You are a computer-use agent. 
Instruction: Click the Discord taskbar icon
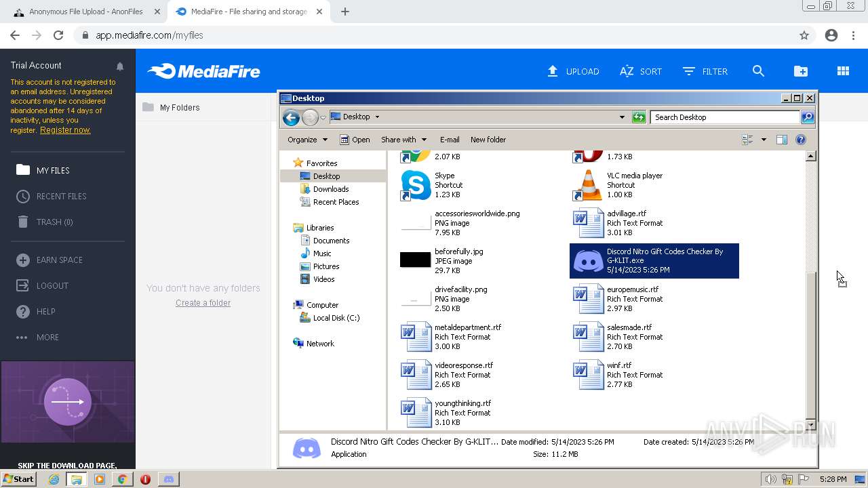click(168, 479)
